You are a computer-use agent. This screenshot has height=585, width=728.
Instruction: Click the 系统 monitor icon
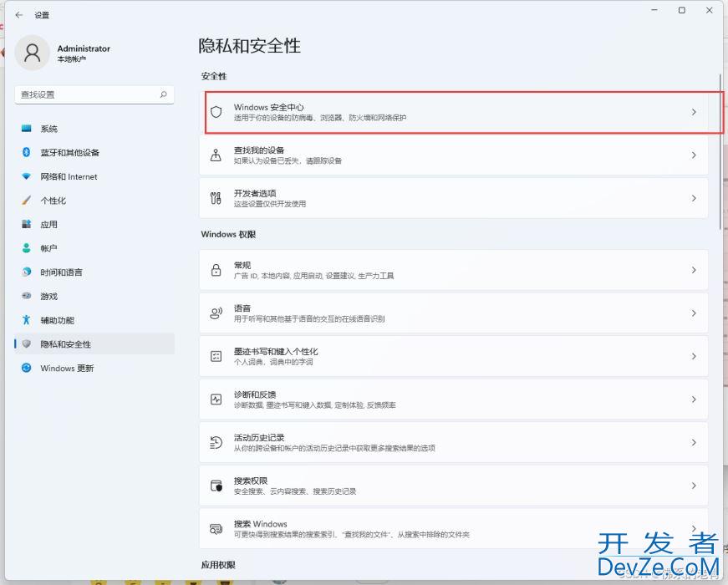[27, 128]
